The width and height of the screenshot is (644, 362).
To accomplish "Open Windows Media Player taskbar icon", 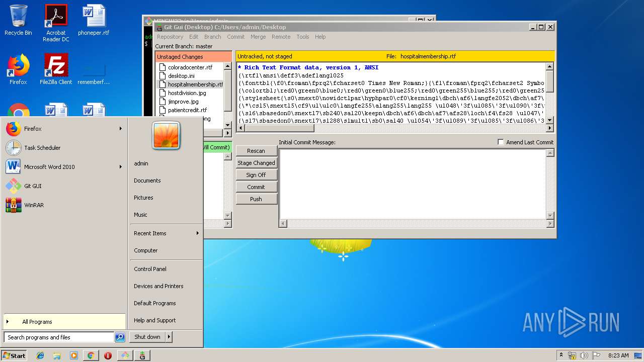I will [x=74, y=355].
